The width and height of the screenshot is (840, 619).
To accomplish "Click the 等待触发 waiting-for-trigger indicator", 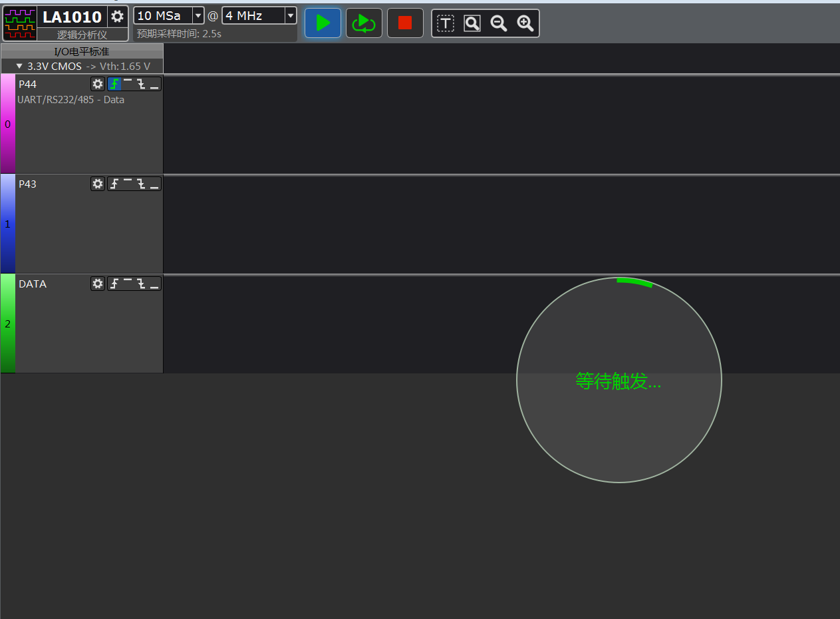I will tap(619, 381).
